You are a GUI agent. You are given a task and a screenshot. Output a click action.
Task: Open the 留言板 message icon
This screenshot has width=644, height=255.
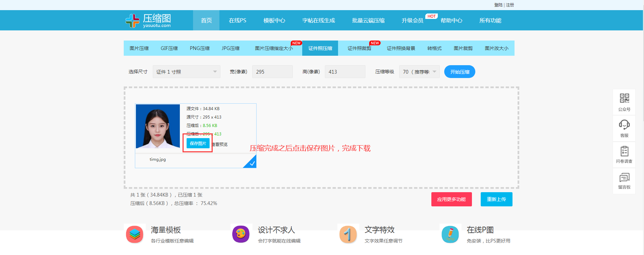[x=624, y=177]
